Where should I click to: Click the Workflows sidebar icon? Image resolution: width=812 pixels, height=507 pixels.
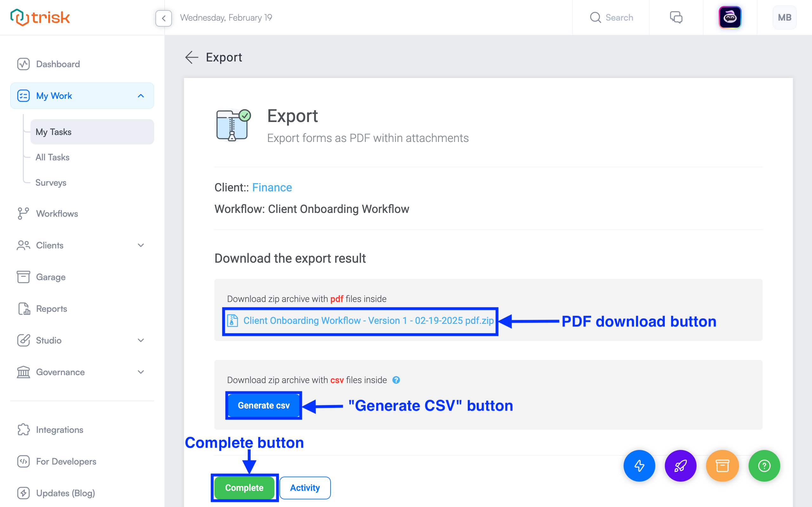(23, 213)
